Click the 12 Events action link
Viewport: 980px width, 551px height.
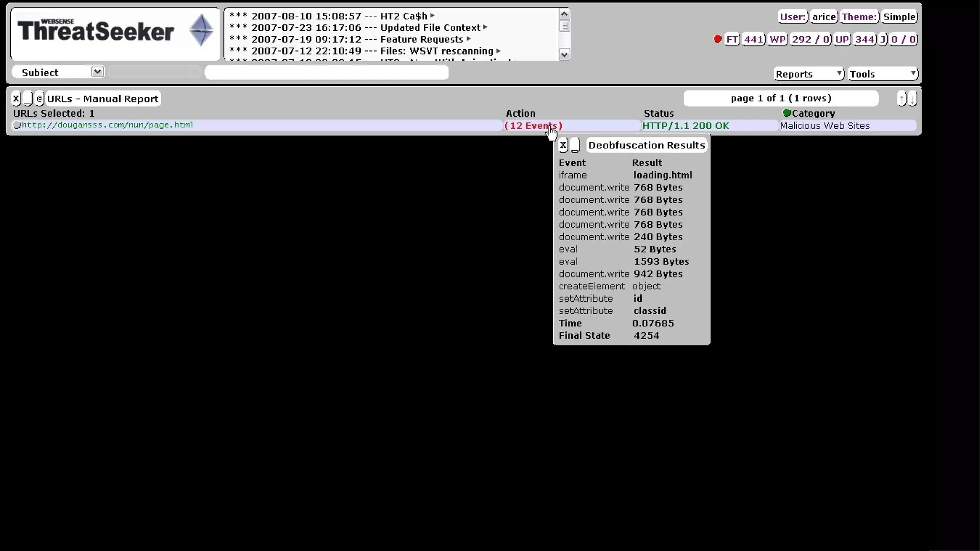pos(533,126)
